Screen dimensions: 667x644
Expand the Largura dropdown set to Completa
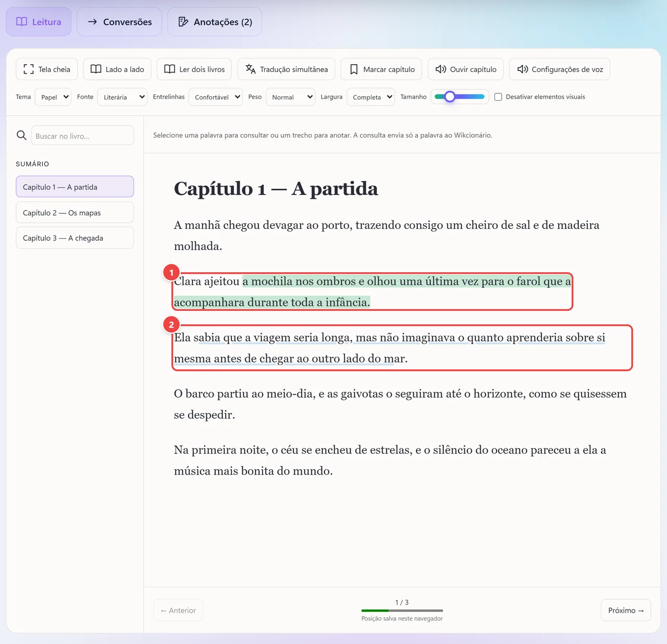point(370,97)
